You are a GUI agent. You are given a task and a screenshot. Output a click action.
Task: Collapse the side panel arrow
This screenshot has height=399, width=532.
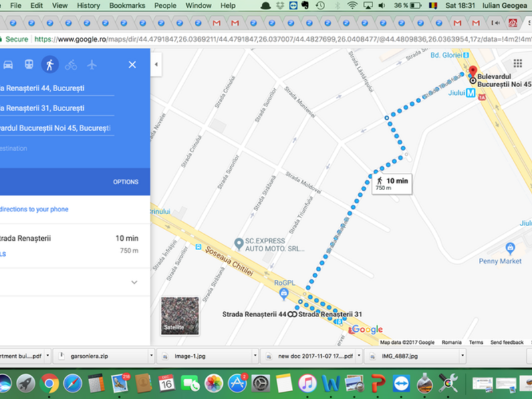click(x=156, y=65)
